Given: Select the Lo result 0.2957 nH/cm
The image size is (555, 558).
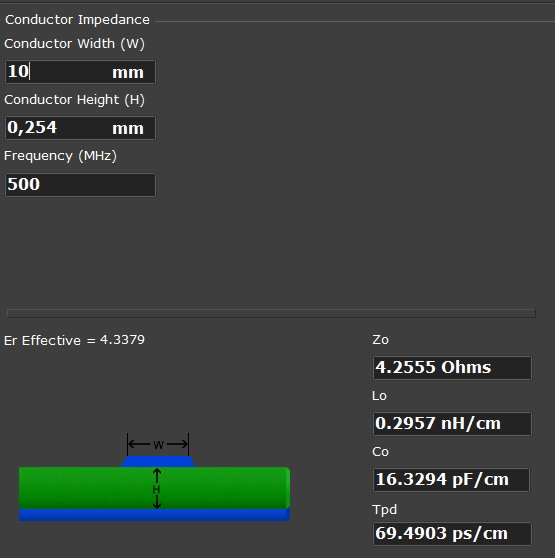Looking at the screenshot, I should [x=452, y=423].
